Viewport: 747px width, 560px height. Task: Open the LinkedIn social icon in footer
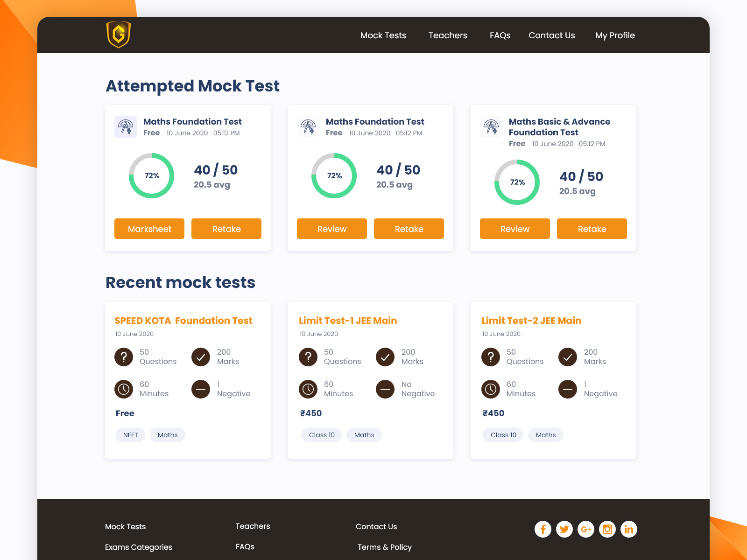coord(628,529)
